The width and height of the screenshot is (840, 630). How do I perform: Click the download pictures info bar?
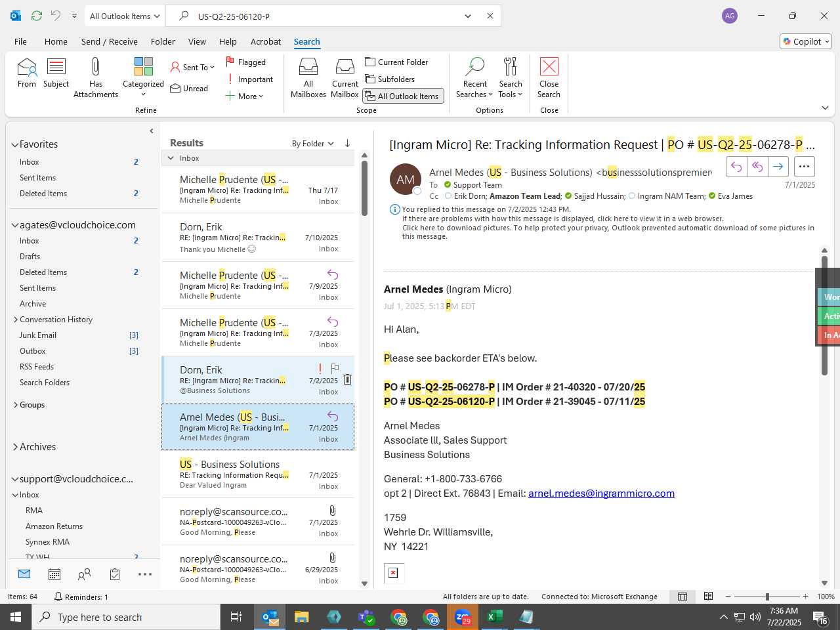tap(608, 232)
